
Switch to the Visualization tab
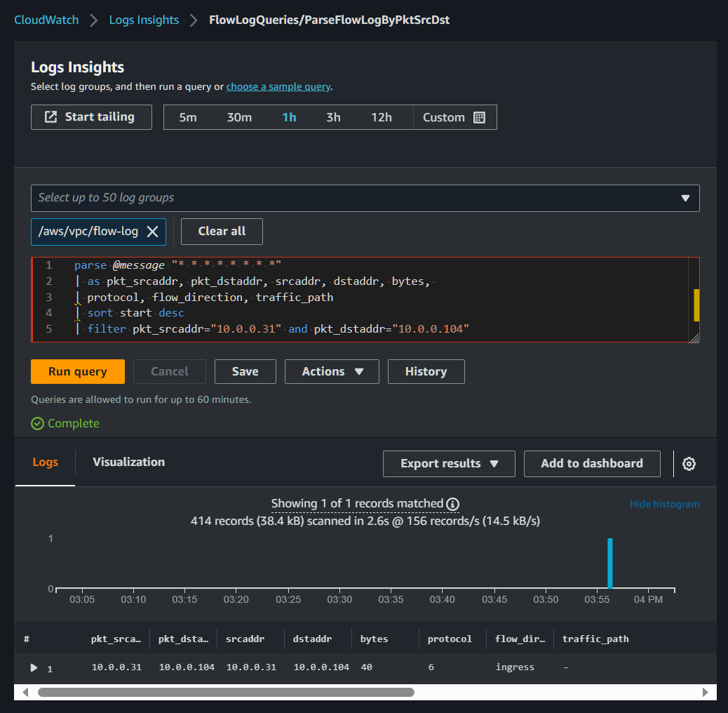128,462
